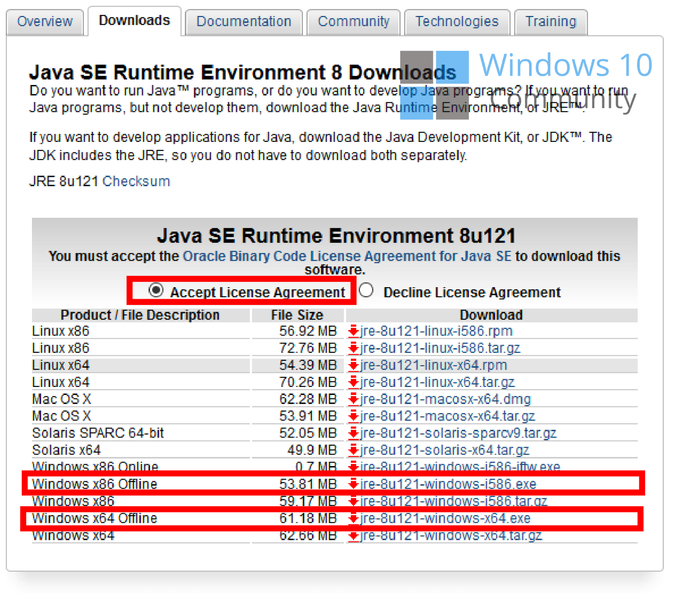Open the JRE 8u121 Checksum link
Image resolution: width=674 pixels, height=616 pixels.
pyautogui.click(x=136, y=181)
